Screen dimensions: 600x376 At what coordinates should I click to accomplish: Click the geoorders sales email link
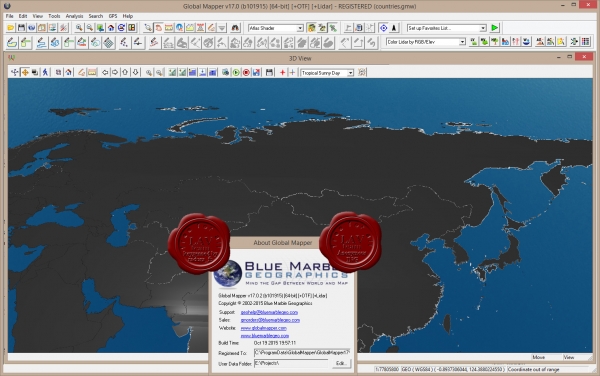point(270,320)
